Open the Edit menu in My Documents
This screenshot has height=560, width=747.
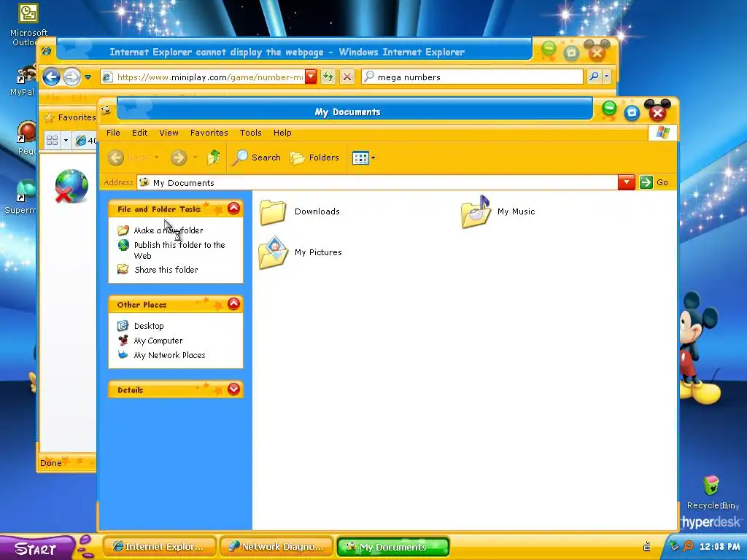click(139, 133)
